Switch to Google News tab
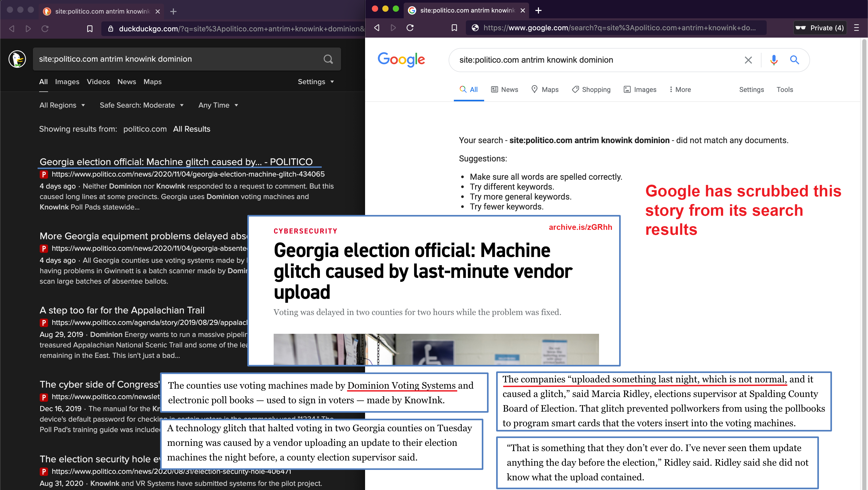This screenshot has width=868, height=490. pos(505,90)
